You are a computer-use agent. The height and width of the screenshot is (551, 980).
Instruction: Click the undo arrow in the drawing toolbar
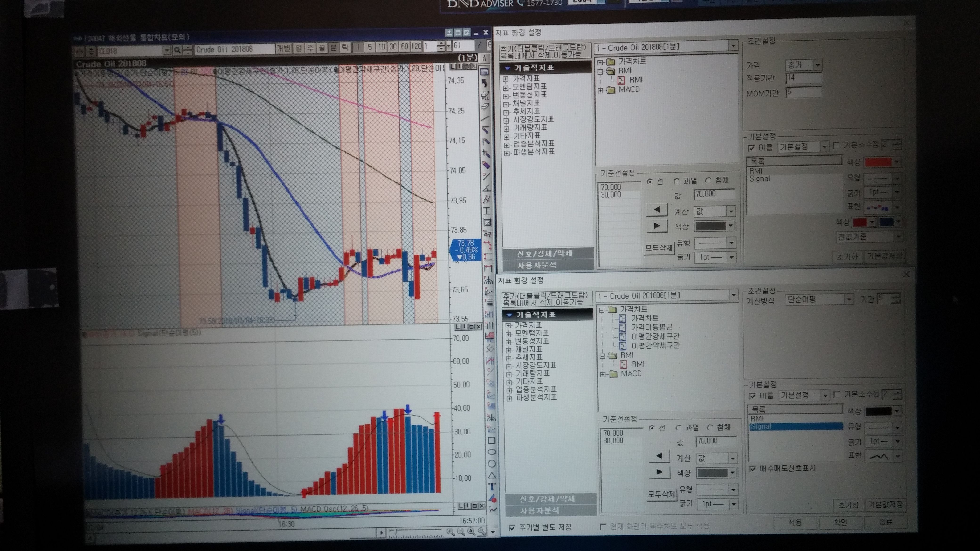click(x=485, y=83)
